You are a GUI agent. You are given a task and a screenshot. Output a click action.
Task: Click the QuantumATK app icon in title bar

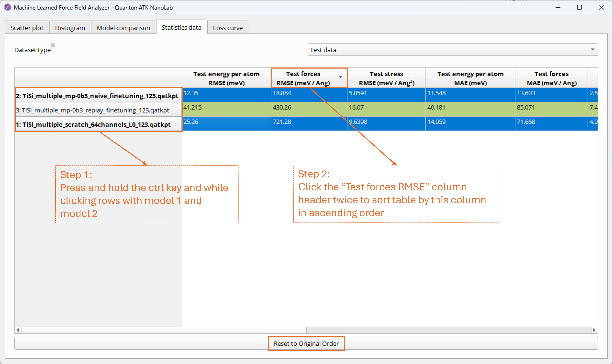(x=8, y=7)
